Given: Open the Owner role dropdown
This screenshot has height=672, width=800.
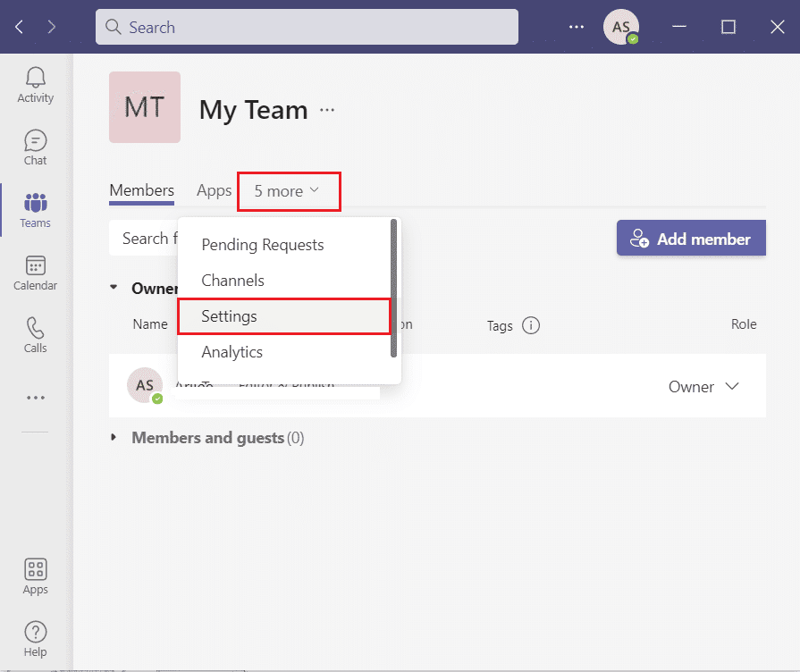Looking at the screenshot, I should [x=703, y=387].
